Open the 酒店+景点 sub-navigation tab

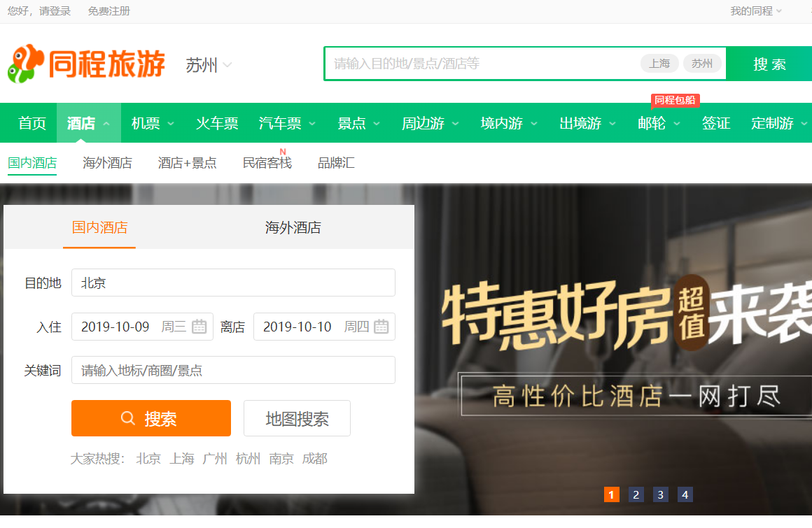point(187,163)
